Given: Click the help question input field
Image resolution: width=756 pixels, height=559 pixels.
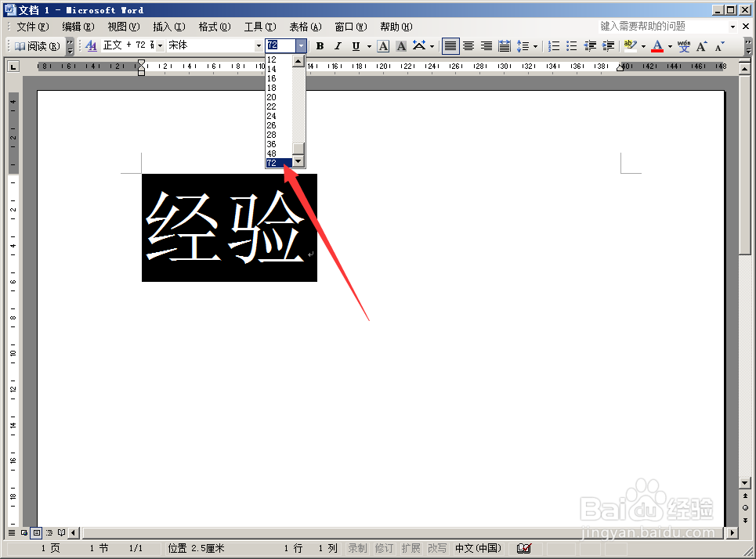Looking at the screenshot, I should point(663,27).
